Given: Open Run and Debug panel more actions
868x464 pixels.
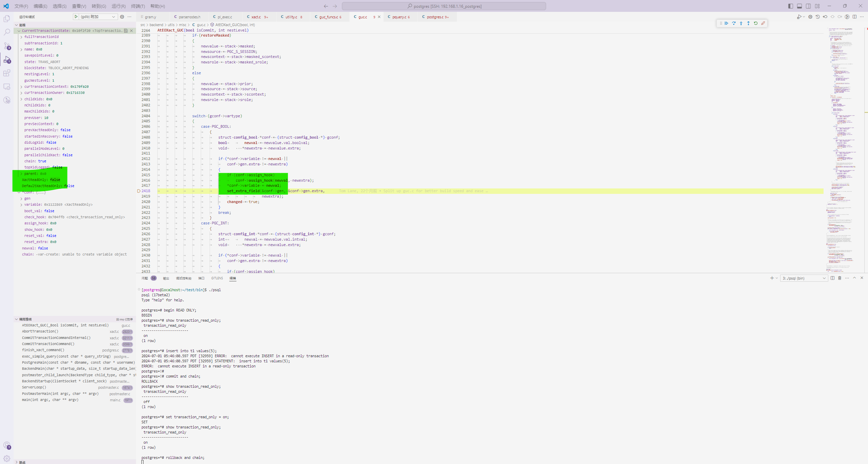Looking at the screenshot, I should (x=130, y=17).
